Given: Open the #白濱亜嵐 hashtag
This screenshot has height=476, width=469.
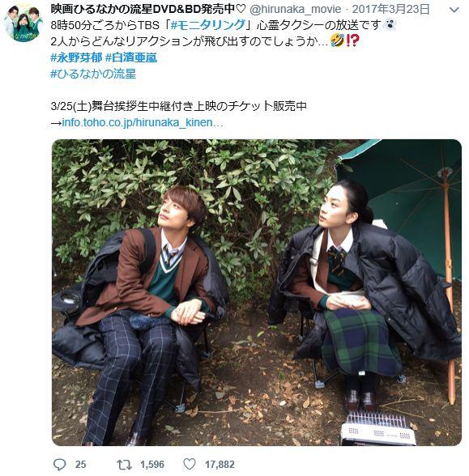Looking at the screenshot, I should tap(131, 57).
